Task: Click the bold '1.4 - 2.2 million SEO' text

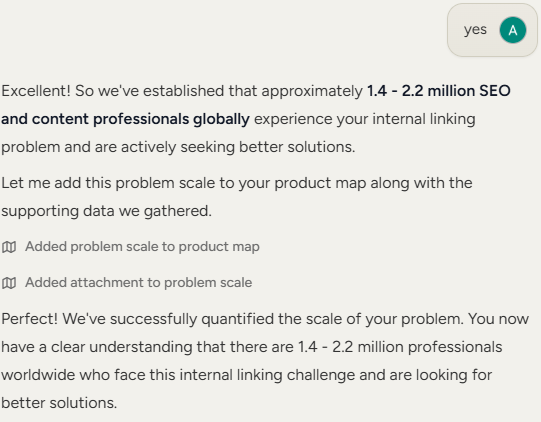Action: 439,91
